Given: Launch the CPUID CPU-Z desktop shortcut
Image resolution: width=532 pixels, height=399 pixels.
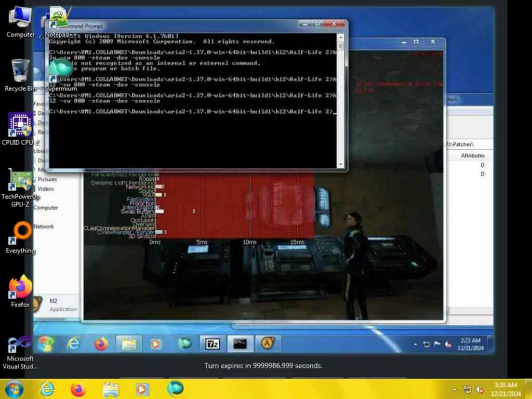Looking at the screenshot, I should [20, 129].
